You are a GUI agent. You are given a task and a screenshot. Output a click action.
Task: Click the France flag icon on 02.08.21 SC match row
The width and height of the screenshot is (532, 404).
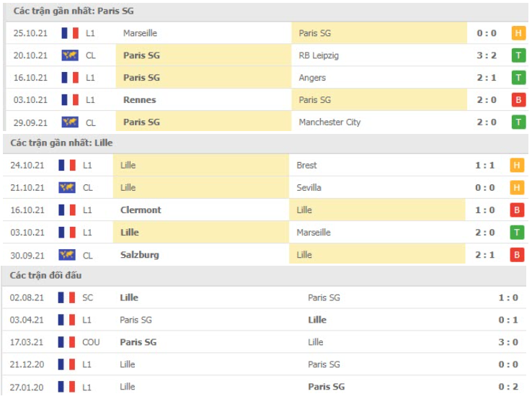[x=66, y=298]
